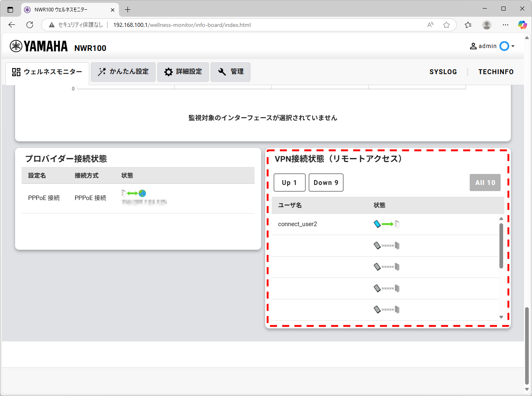Click connect_user2's connected status icon
The width and height of the screenshot is (532, 396).
386,224
